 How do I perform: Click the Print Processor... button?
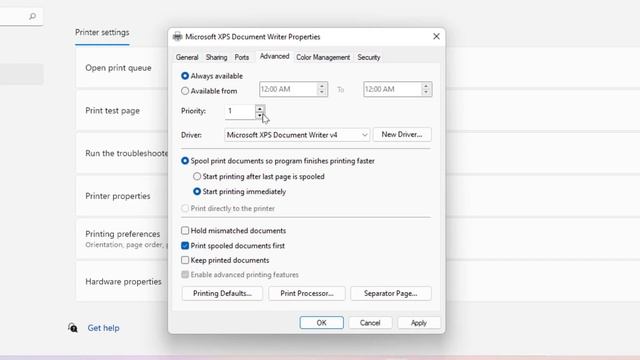coord(307,293)
